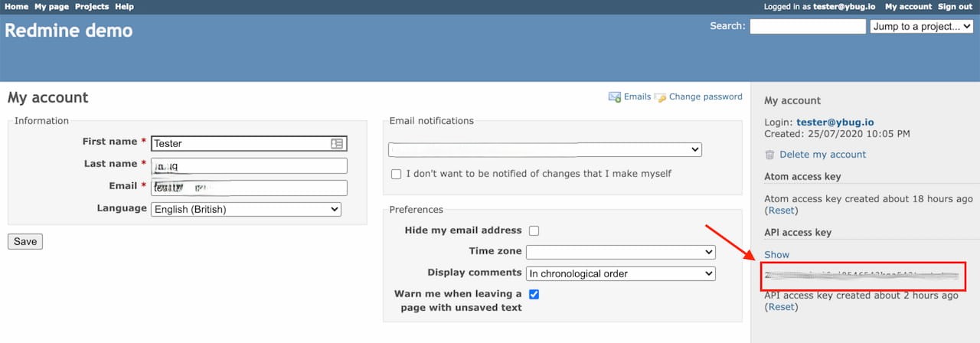Click the Save button
980x343 pixels.
(25, 241)
